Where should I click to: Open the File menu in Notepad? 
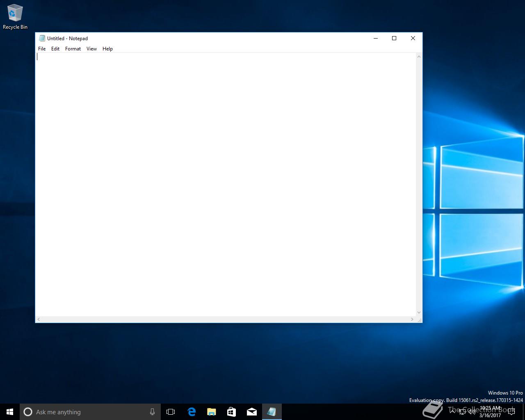click(x=42, y=49)
